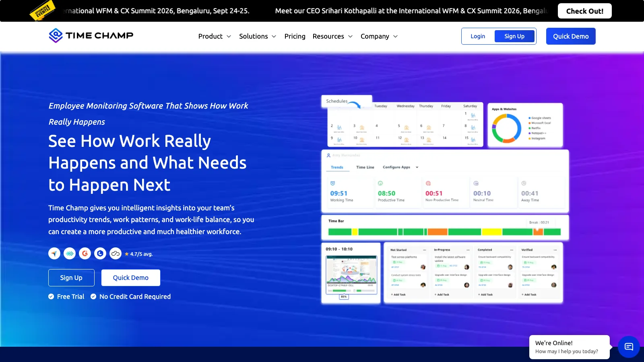Click the Neutral Time icon
This screenshot has width=644, height=362.
click(476, 183)
